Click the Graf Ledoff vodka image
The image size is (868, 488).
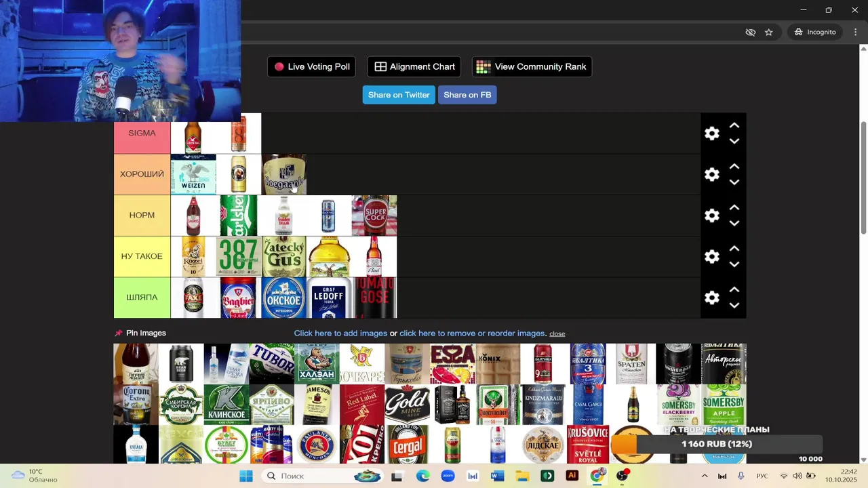(x=329, y=298)
